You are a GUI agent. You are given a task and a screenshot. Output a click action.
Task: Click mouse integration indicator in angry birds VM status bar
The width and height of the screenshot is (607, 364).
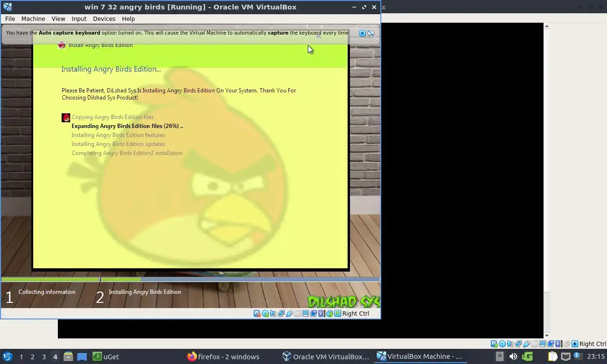tap(330, 313)
